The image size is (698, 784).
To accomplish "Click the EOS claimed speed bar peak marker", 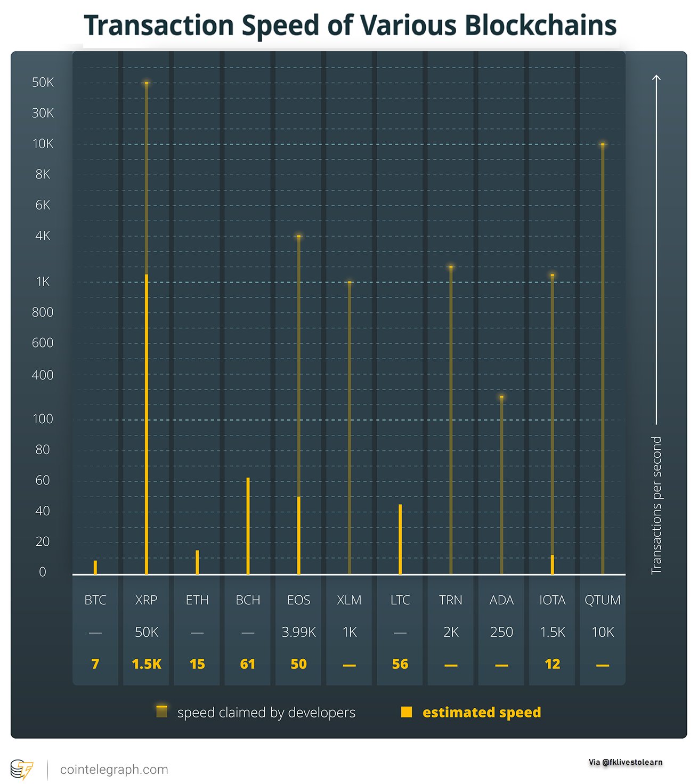I will tap(298, 236).
